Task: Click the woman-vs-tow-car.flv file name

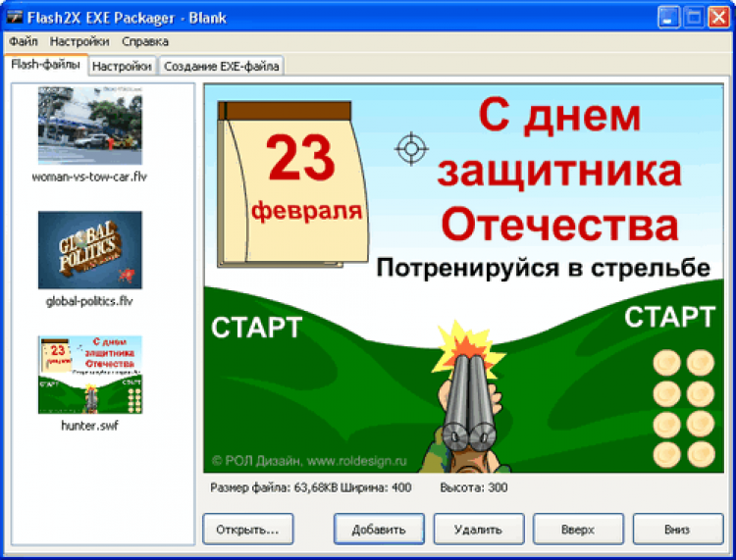Action: tap(89, 177)
